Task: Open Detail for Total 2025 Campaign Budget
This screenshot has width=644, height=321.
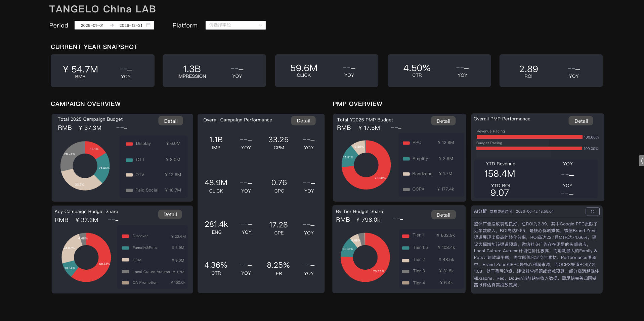Action: tap(171, 121)
